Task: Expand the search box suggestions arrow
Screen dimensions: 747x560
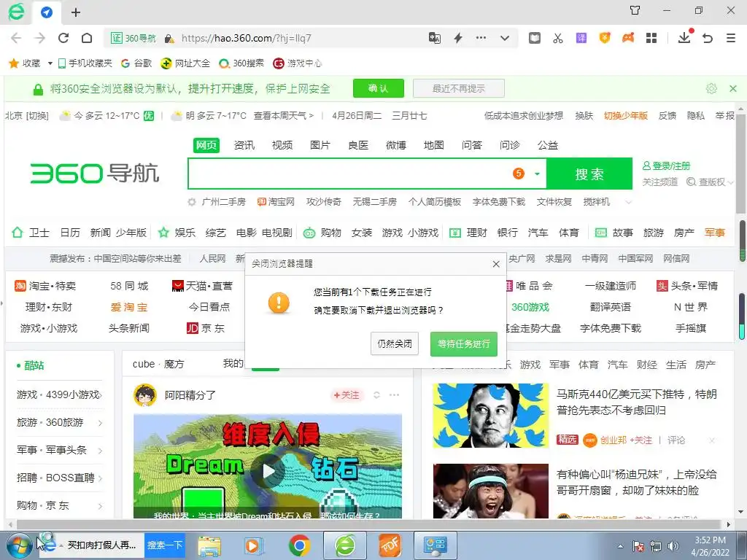Action: [538, 174]
